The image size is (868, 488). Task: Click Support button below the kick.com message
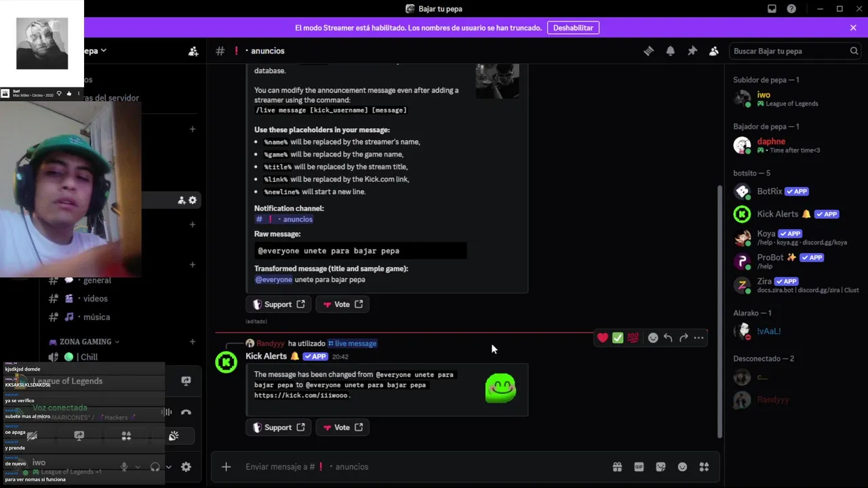coord(279,427)
